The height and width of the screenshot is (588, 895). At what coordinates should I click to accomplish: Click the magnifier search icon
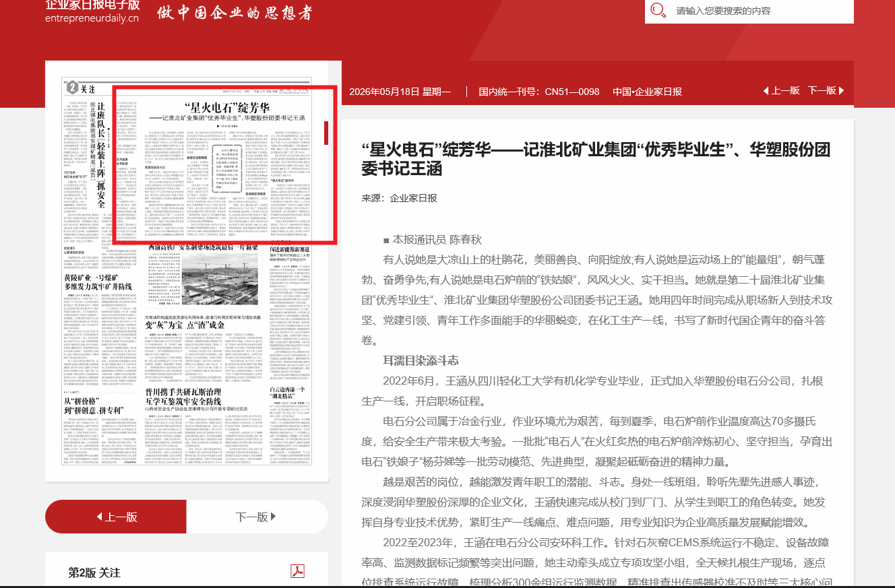(x=658, y=10)
